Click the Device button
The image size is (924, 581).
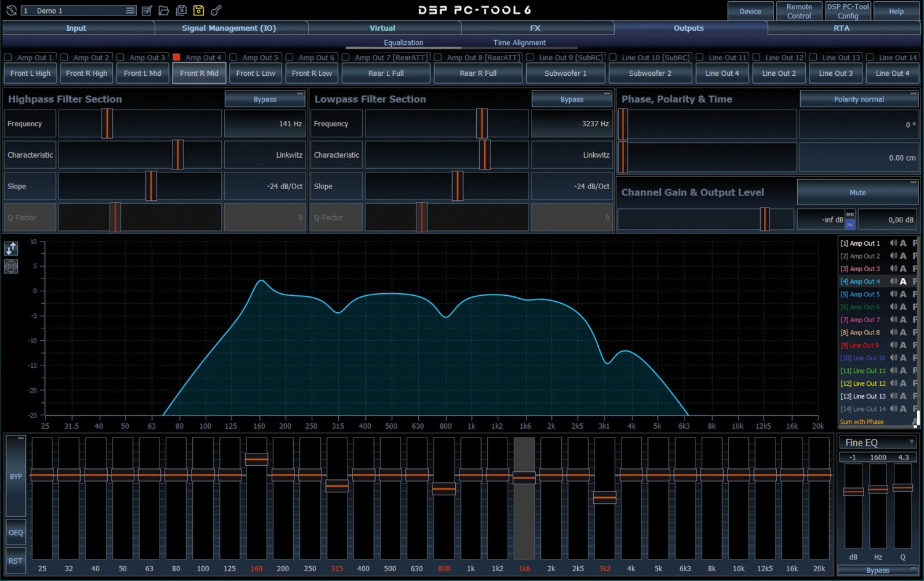pyautogui.click(x=750, y=11)
